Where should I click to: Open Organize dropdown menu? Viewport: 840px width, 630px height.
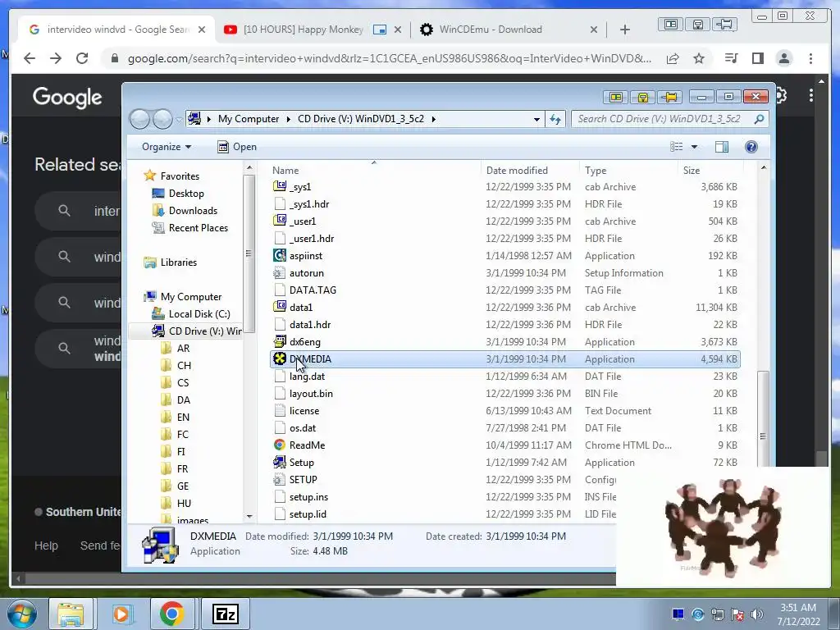(166, 147)
